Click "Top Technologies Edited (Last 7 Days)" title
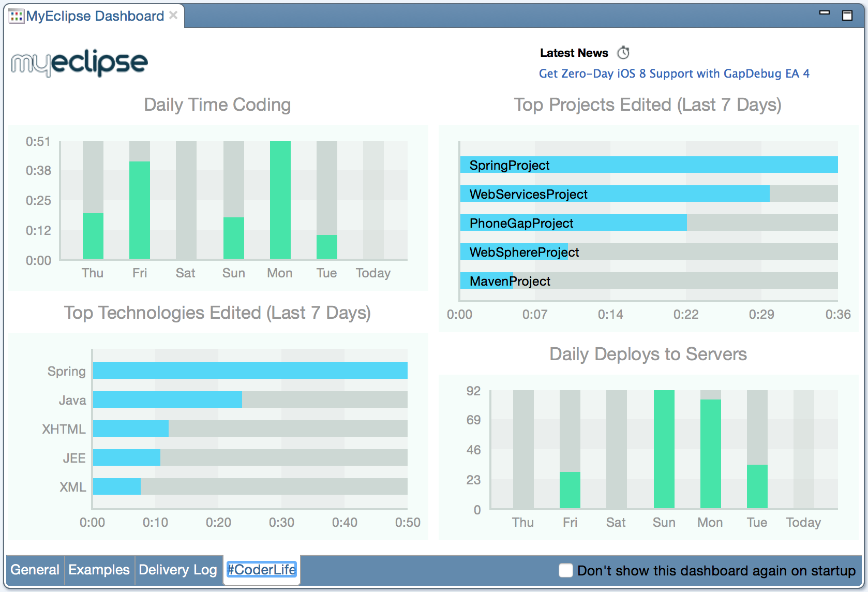 (x=217, y=313)
